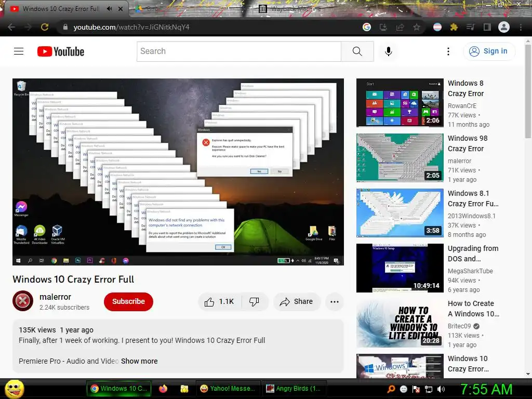Open the Britec09 channel name
The image size is (532, 399).
tap(459, 326)
